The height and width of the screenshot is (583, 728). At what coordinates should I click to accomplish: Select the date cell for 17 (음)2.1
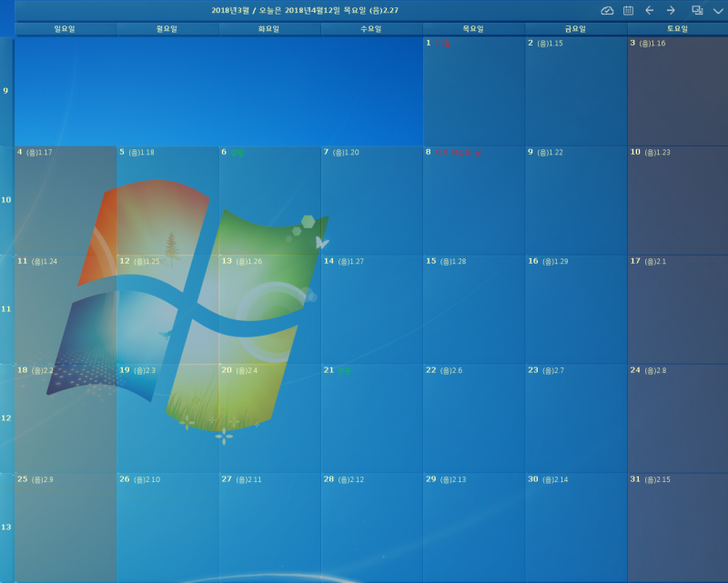[678, 309]
